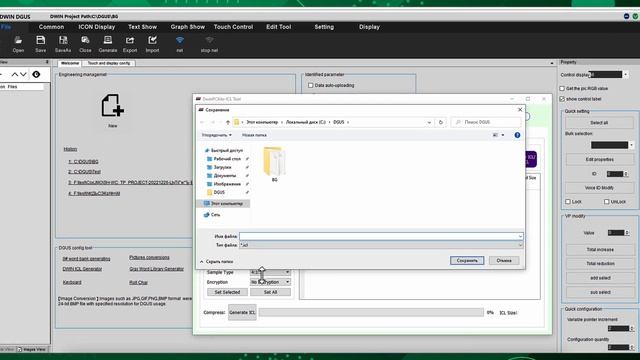This screenshot has width=640, height=360.
Task: Click the Generate toolbar icon
Action: (108, 40)
